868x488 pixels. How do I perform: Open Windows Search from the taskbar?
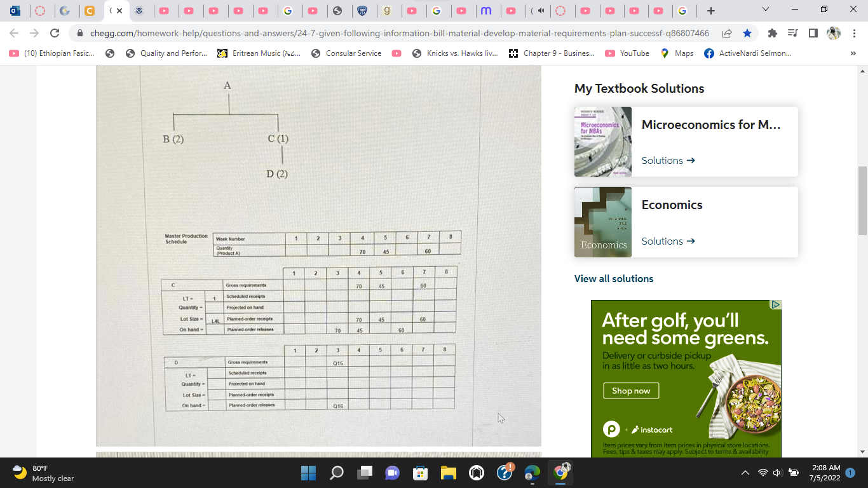[336, 473]
